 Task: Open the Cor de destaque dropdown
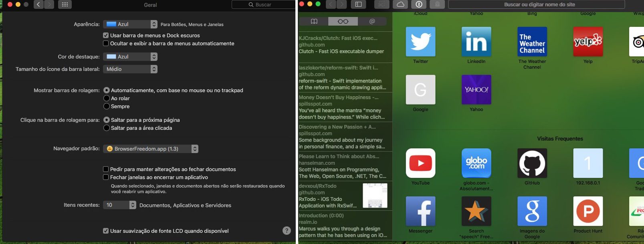130,56
